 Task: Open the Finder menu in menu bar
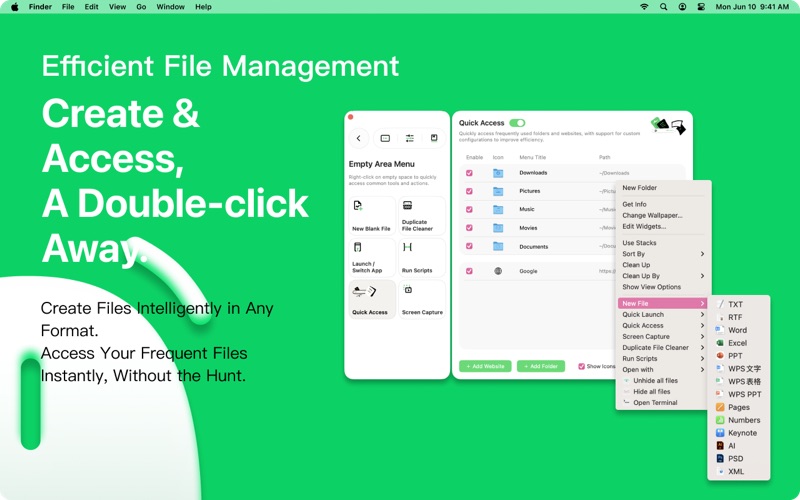[x=40, y=7]
